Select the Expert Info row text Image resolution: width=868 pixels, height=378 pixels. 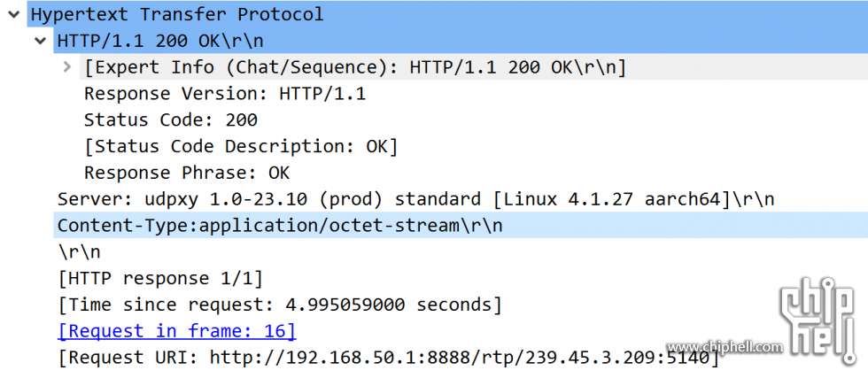click(355, 67)
